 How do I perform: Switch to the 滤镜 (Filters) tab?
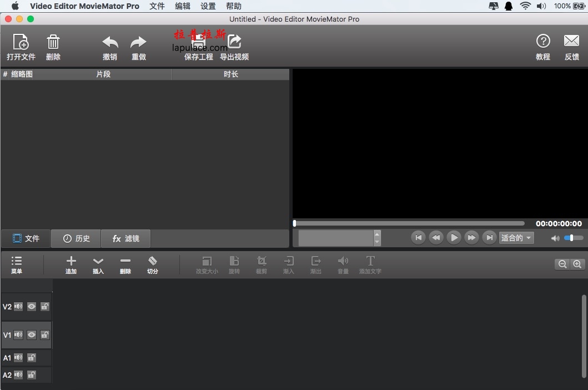pyautogui.click(x=125, y=238)
